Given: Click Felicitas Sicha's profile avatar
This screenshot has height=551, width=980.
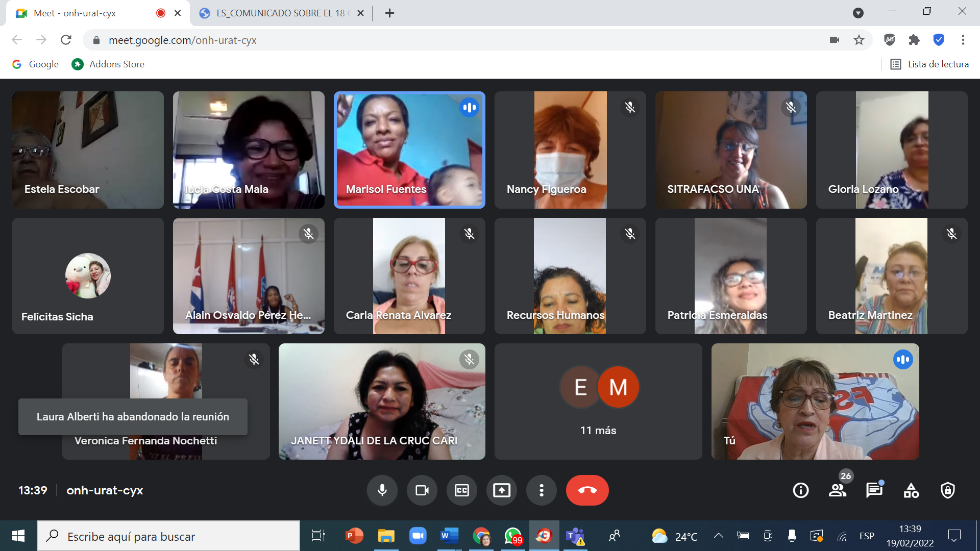Looking at the screenshot, I should click(88, 275).
